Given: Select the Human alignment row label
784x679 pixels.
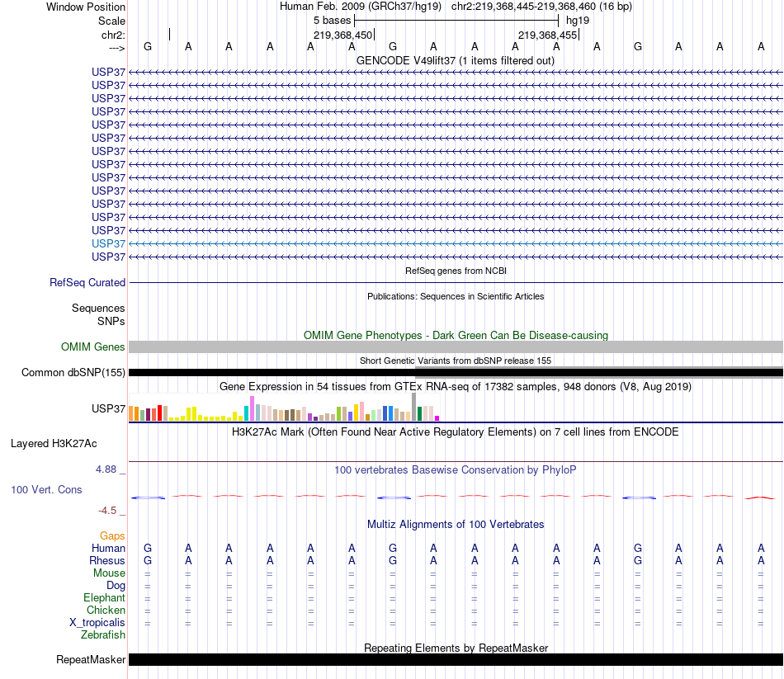Looking at the screenshot, I should click(x=108, y=549).
